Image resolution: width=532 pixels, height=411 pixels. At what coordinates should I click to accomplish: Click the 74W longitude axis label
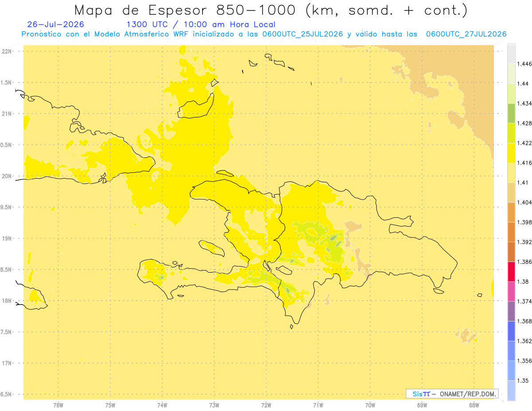162,405
